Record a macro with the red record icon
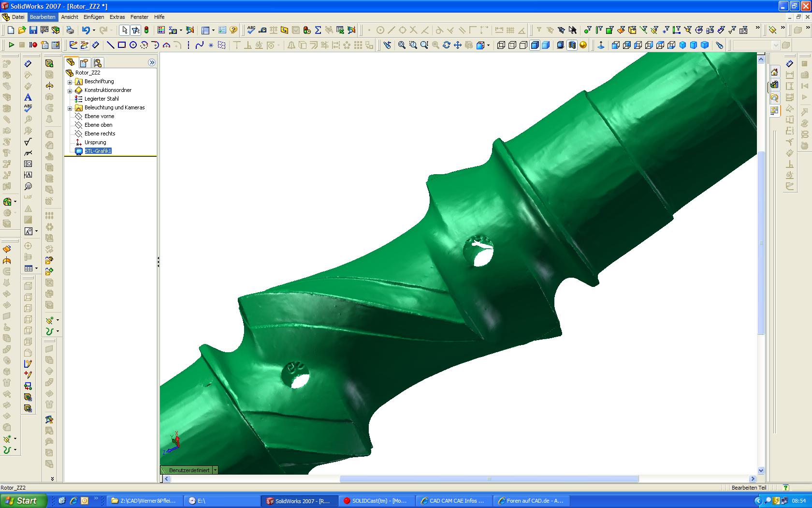 coord(33,45)
